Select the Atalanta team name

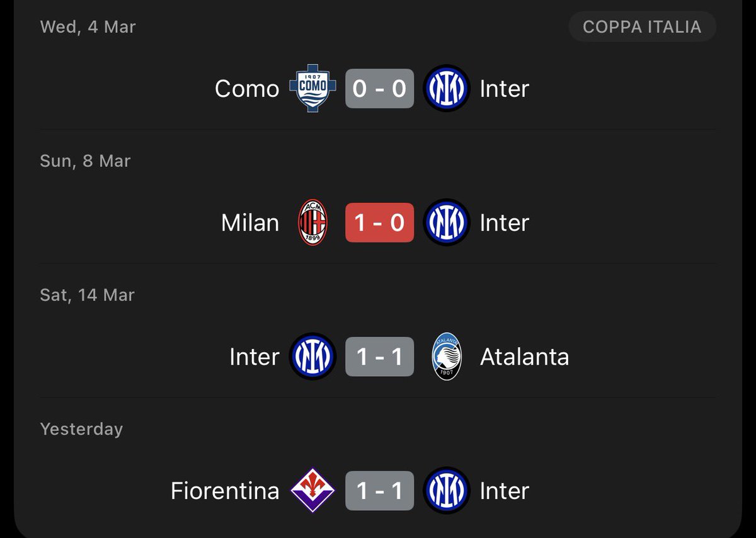click(x=524, y=357)
